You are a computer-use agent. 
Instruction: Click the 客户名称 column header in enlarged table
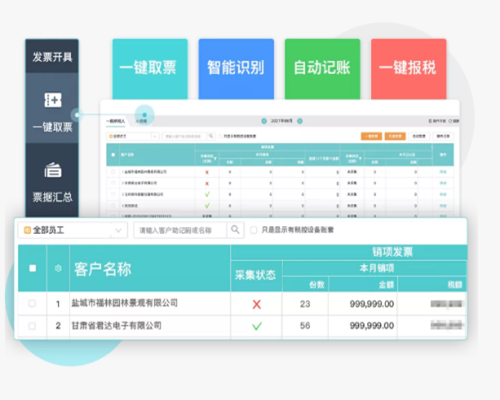(x=103, y=269)
